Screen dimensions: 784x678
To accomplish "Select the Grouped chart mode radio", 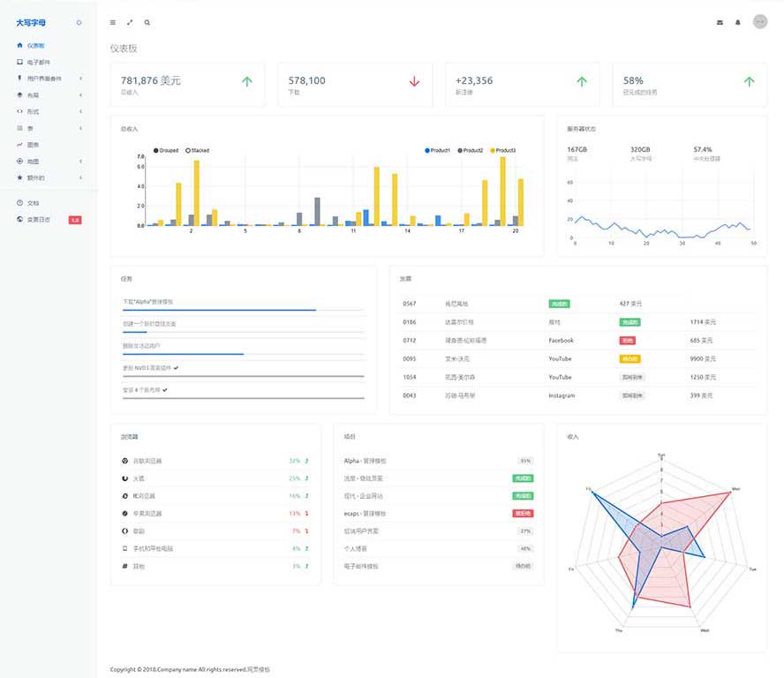I will click(x=157, y=151).
